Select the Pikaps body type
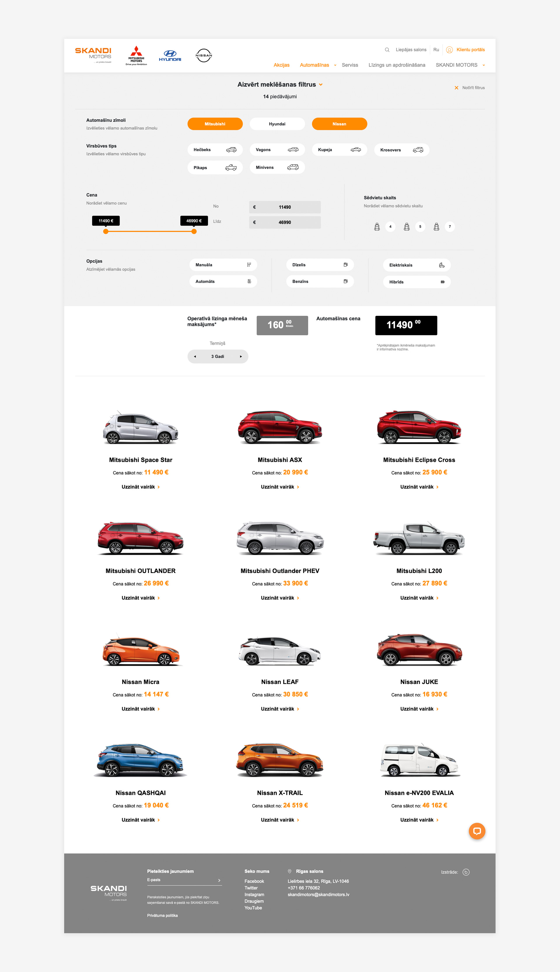 pos(215,167)
